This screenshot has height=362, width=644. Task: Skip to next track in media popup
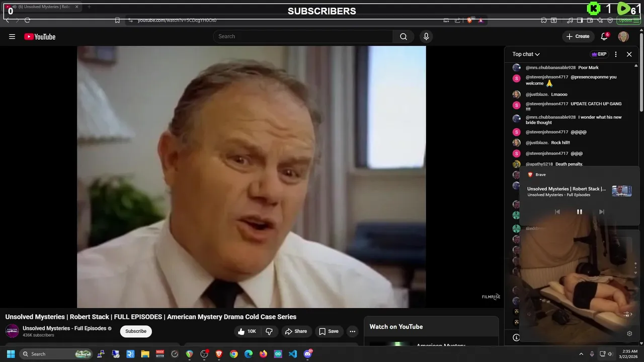point(601,212)
